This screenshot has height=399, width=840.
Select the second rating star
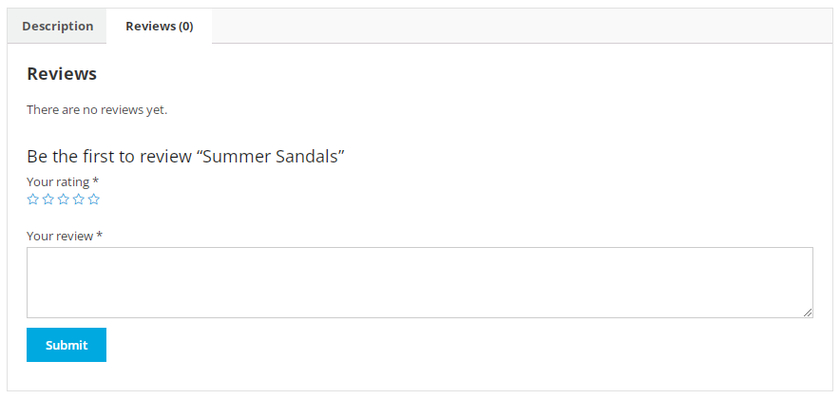point(48,199)
